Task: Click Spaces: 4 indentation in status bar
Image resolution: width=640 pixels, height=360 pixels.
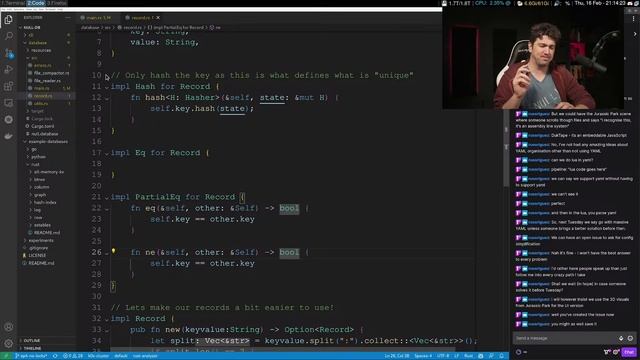Action: [423, 356]
